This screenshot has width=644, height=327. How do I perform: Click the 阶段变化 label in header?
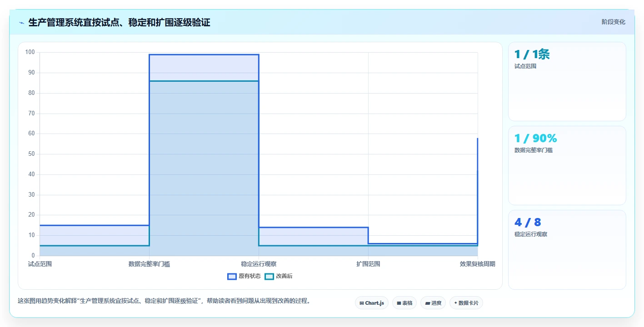(613, 22)
